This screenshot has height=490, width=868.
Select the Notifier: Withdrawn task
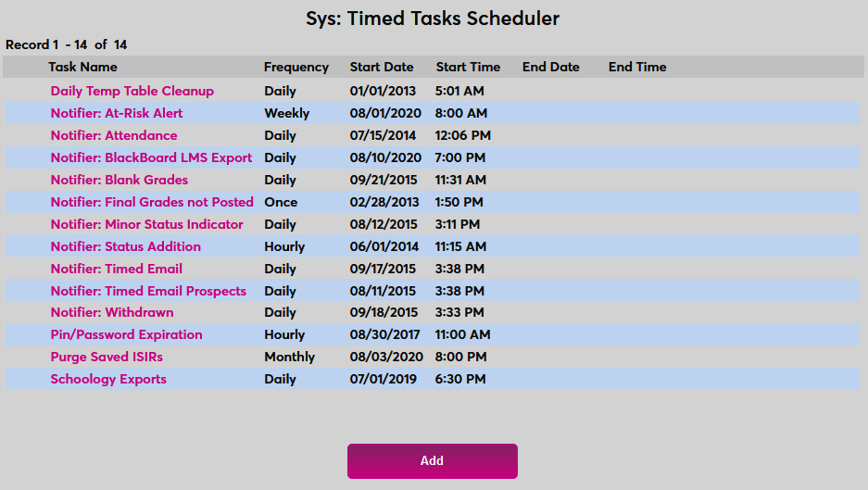click(x=112, y=312)
